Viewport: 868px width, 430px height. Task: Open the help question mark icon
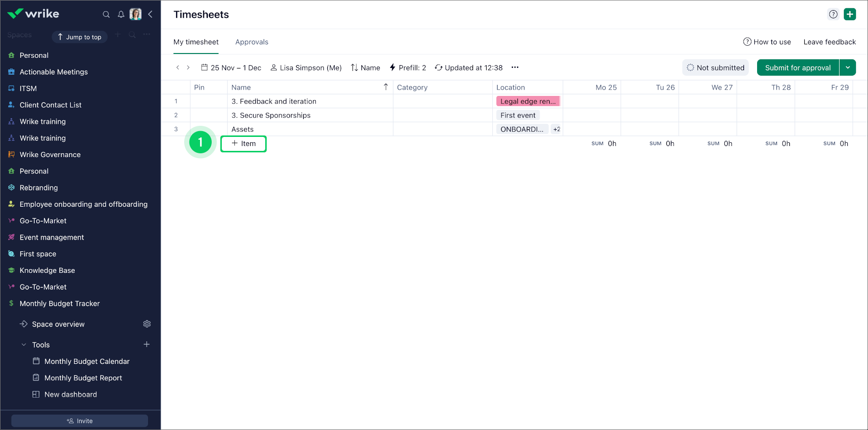(x=833, y=14)
